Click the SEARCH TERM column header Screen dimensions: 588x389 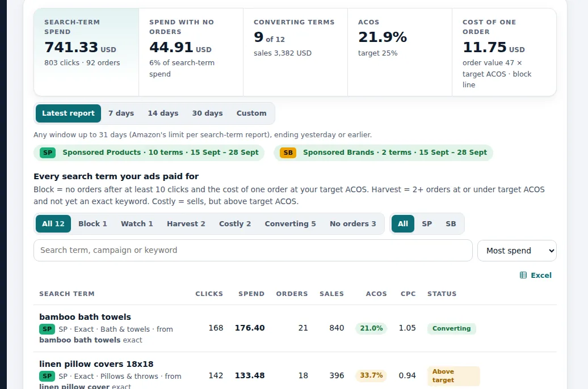pos(67,294)
